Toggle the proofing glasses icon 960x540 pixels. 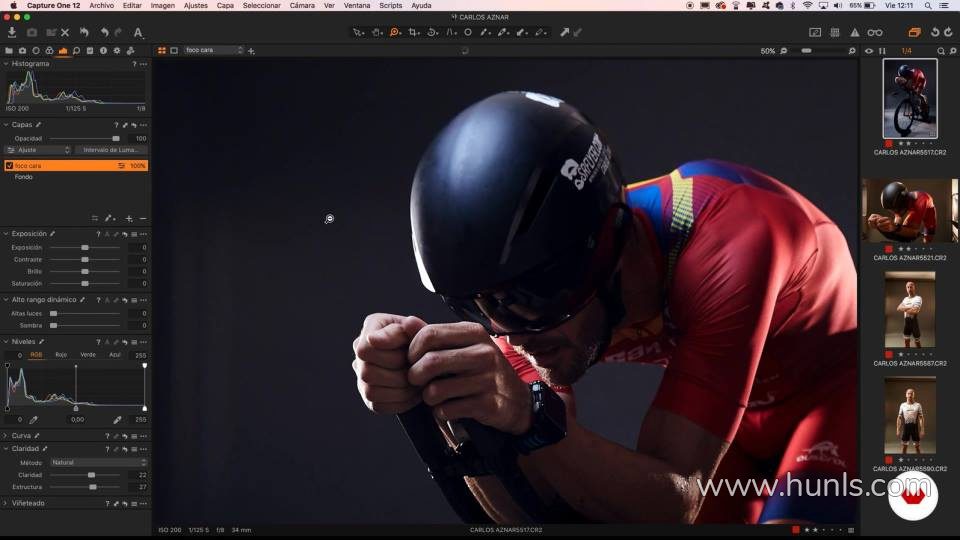[875, 32]
